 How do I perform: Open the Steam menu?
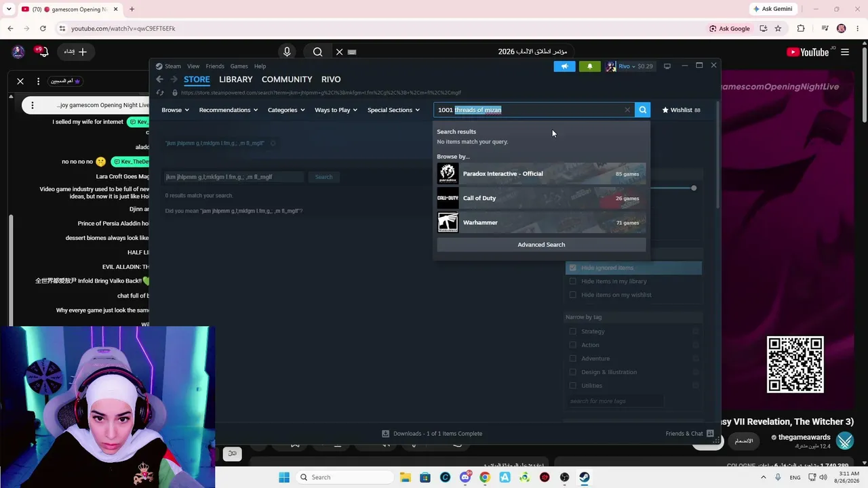coord(173,66)
